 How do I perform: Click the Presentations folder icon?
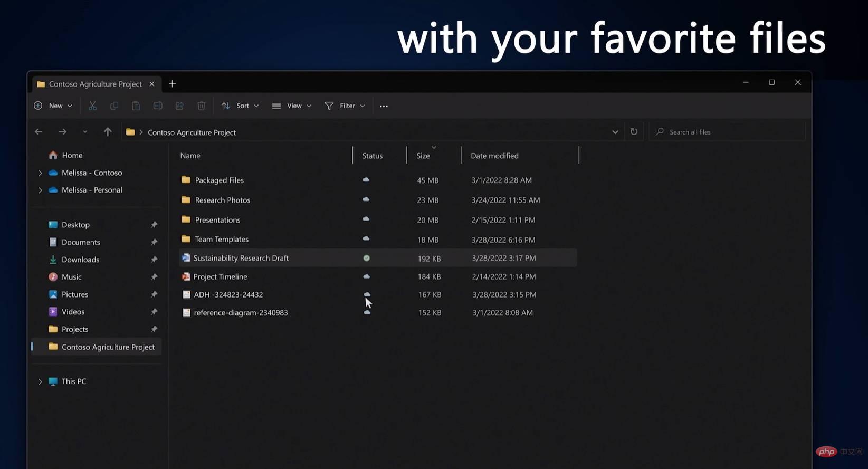coord(186,219)
